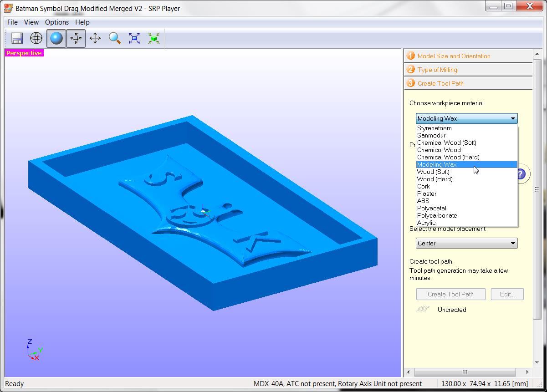Click the SRP Player title bar icon
This screenshot has width=547, height=392.
[8, 8]
